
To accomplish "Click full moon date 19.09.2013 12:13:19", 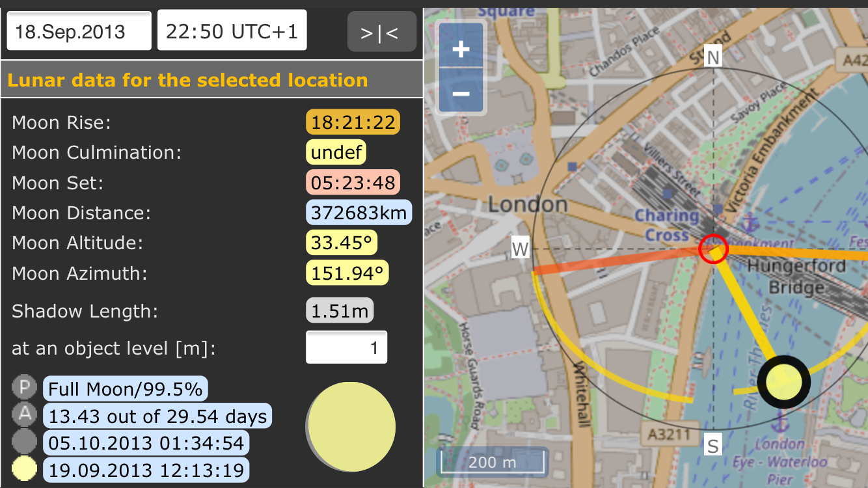I will coord(146,470).
